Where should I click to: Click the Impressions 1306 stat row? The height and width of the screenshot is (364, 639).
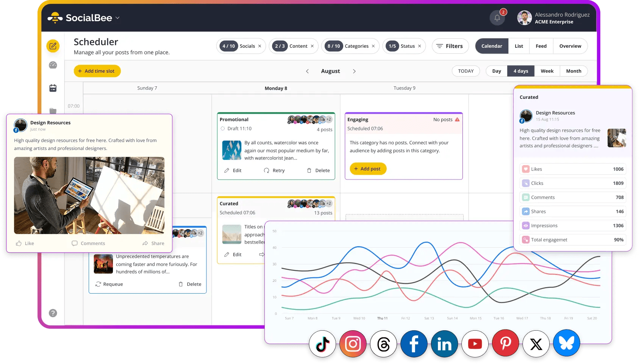[573, 226]
